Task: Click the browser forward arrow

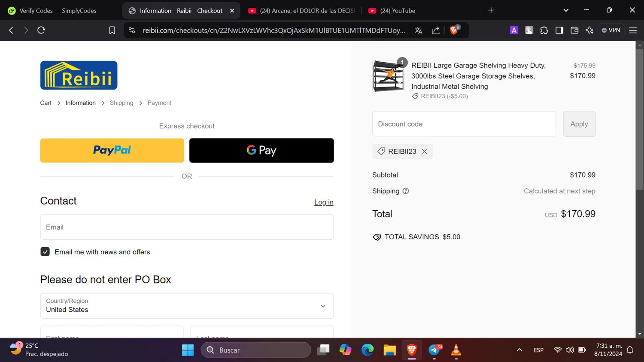Action: coord(26,30)
